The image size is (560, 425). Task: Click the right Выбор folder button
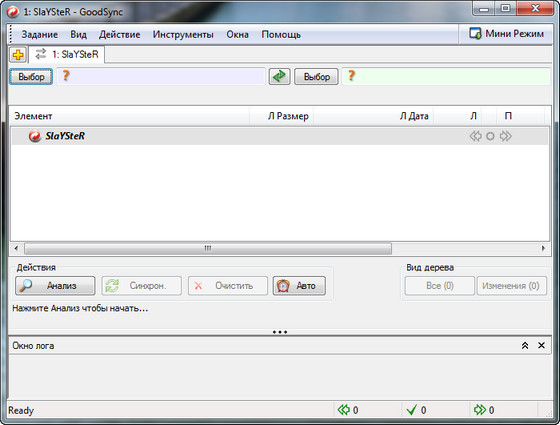[316, 77]
